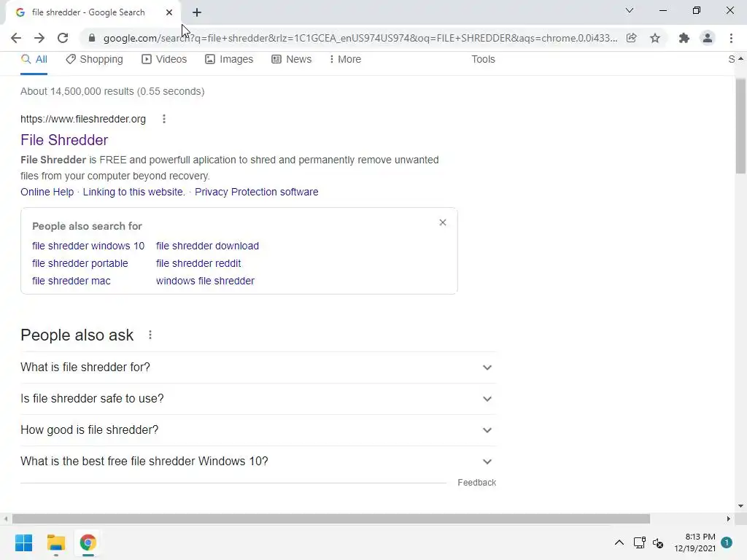
Task: Click the address bar URL
Action: tap(360, 38)
